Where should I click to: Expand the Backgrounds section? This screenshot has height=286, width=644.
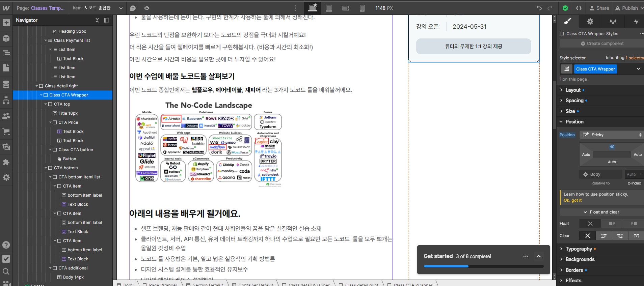tap(580, 259)
